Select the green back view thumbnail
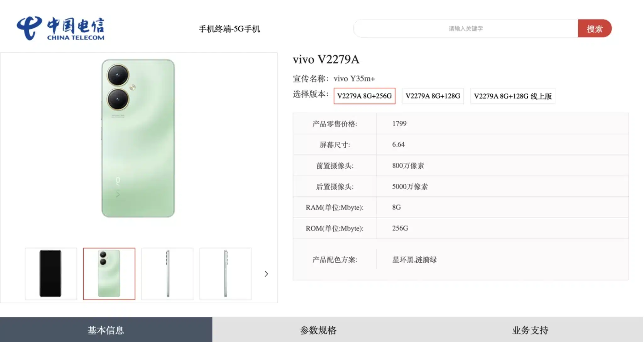The width and height of the screenshot is (644, 342). 109,273
